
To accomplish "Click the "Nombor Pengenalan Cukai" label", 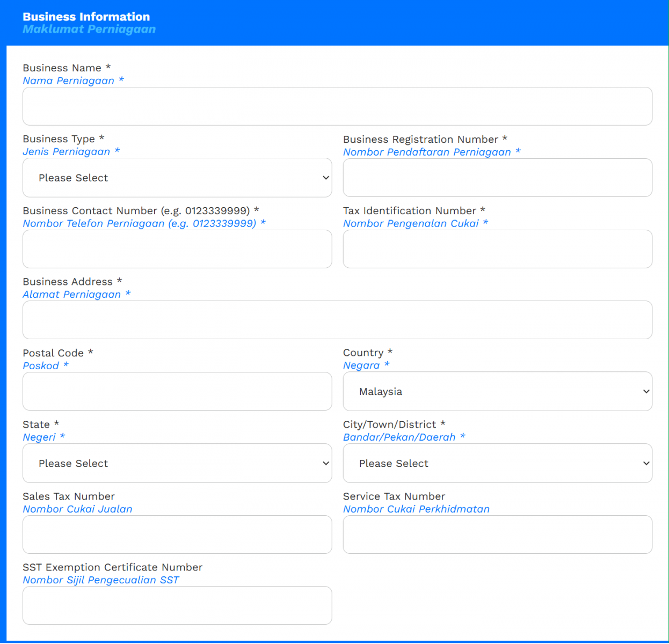I will click(x=411, y=223).
